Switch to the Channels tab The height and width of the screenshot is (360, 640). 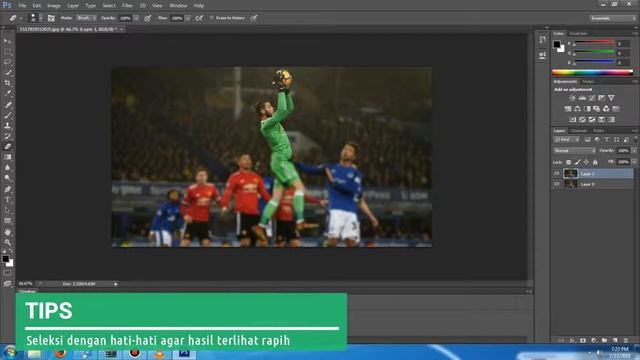pos(579,131)
